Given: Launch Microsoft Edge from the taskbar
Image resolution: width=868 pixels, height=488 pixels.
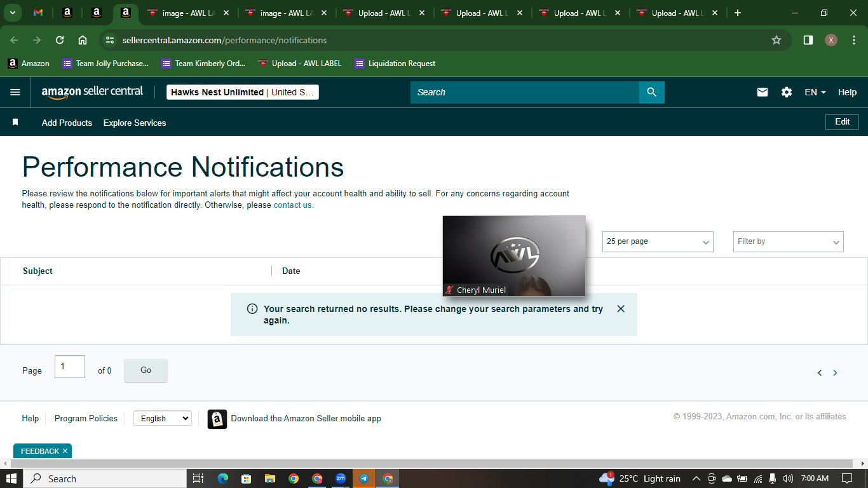Looking at the screenshot, I should pyautogui.click(x=222, y=478).
